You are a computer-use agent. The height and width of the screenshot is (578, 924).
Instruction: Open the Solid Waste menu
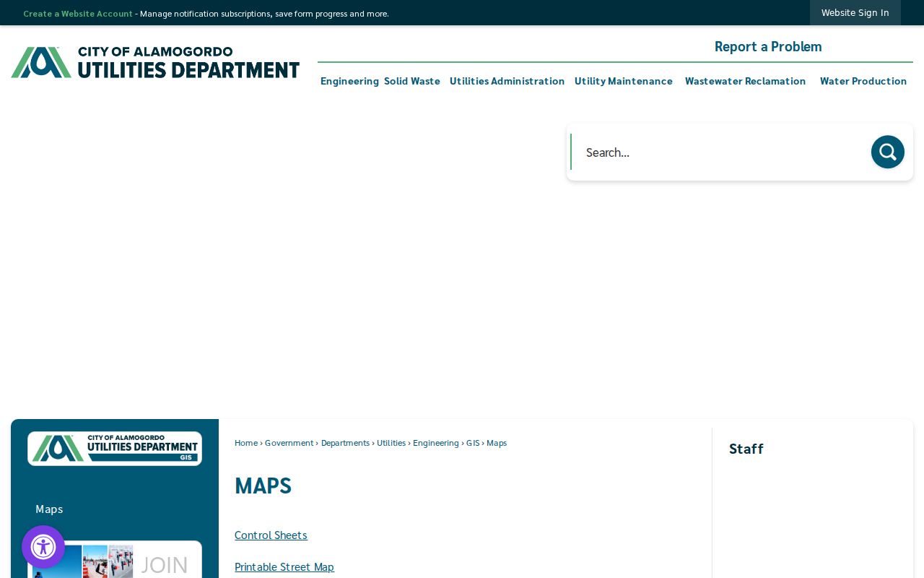click(x=412, y=81)
